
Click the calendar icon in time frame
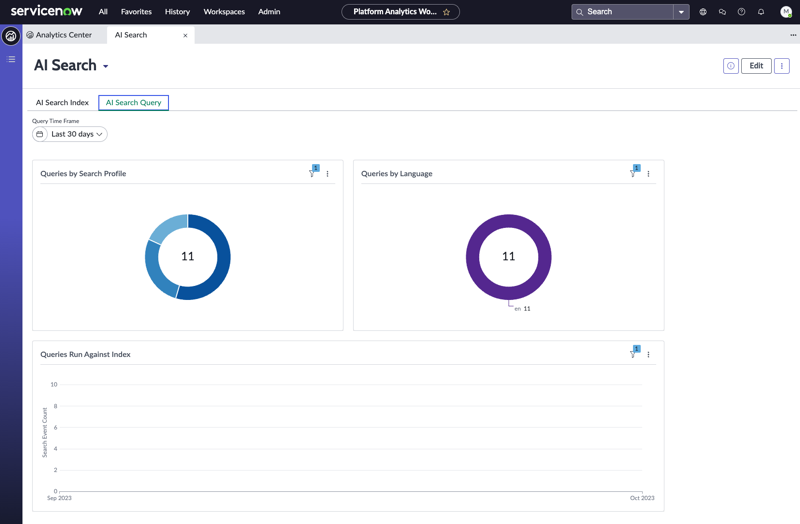pyautogui.click(x=40, y=134)
